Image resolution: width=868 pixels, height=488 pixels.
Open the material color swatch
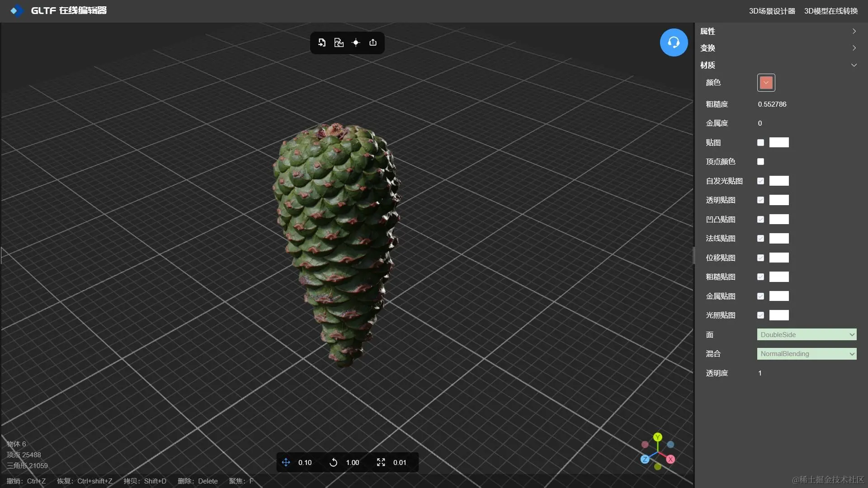click(x=766, y=83)
